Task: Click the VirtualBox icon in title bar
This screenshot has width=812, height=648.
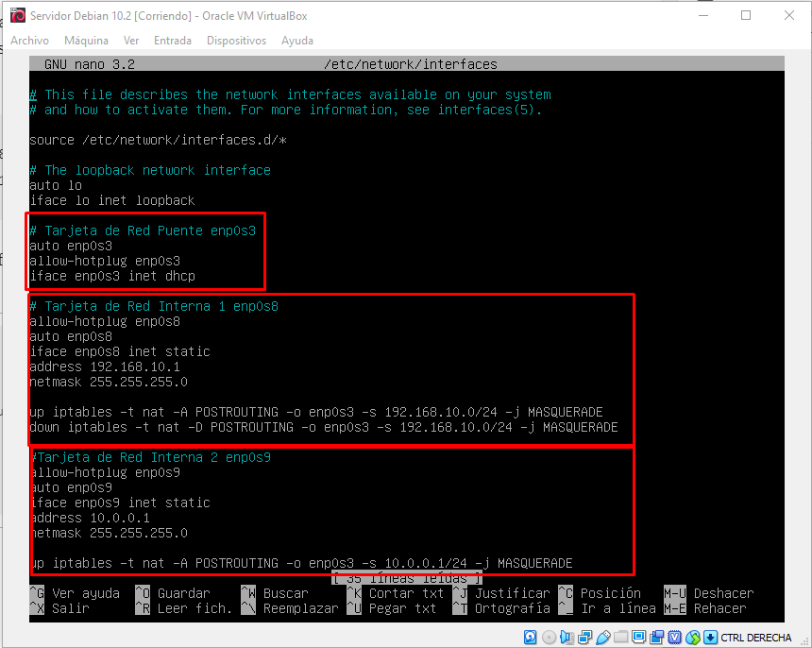Action: 16,16
